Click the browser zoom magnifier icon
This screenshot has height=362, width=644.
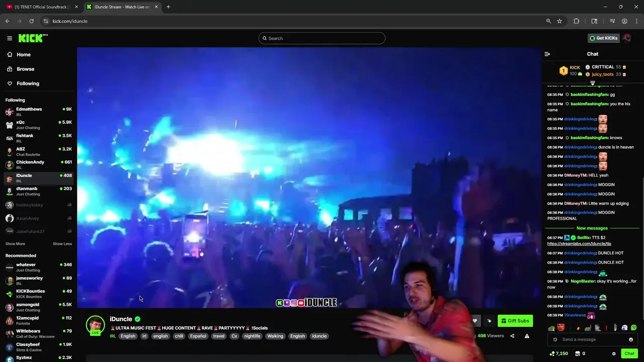pyautogui.click(x=548, y=21)
